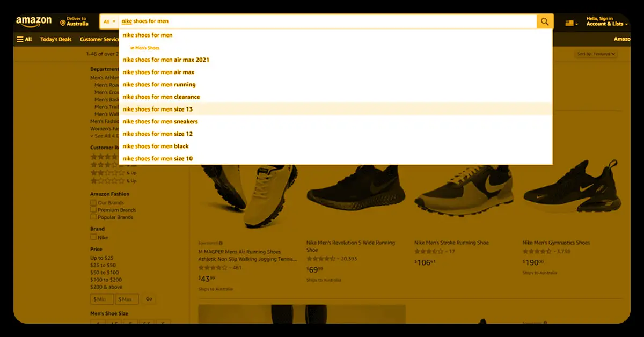Filter price $50 to $100
This screenshot has width=644, height=337.
(x=105, y=272)
